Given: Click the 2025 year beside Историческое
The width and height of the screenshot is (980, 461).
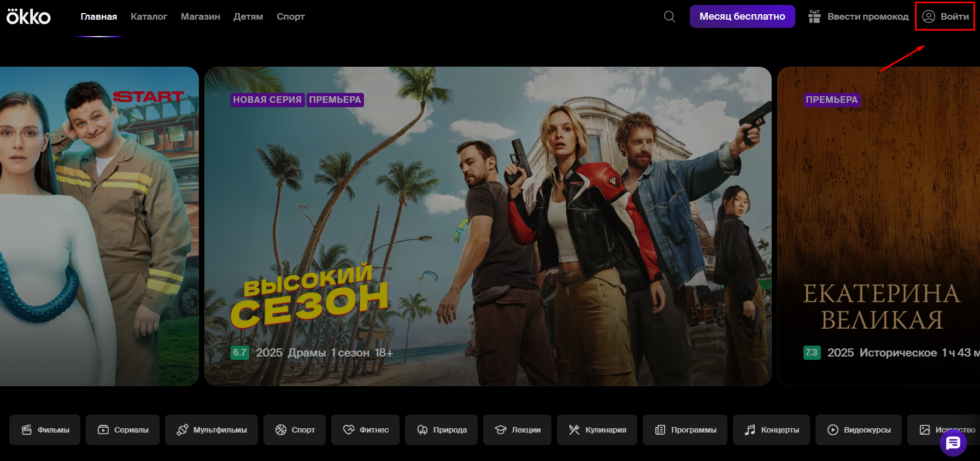Looking at the screenshot, I should [x=841, y=353].
